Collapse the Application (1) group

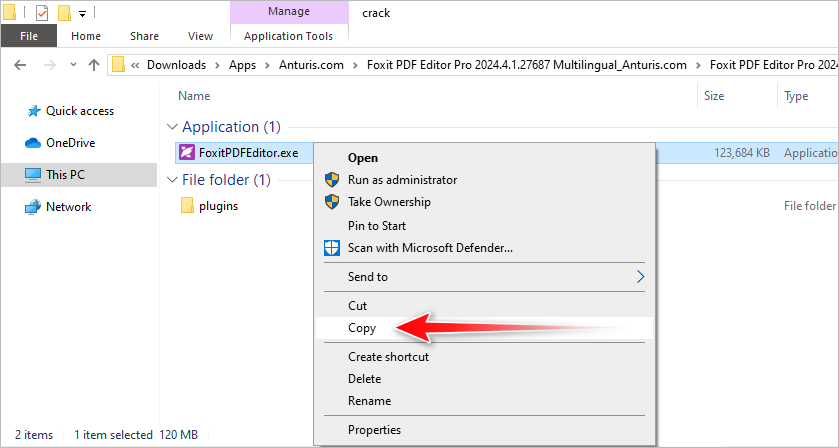click(x=172, y=127)
